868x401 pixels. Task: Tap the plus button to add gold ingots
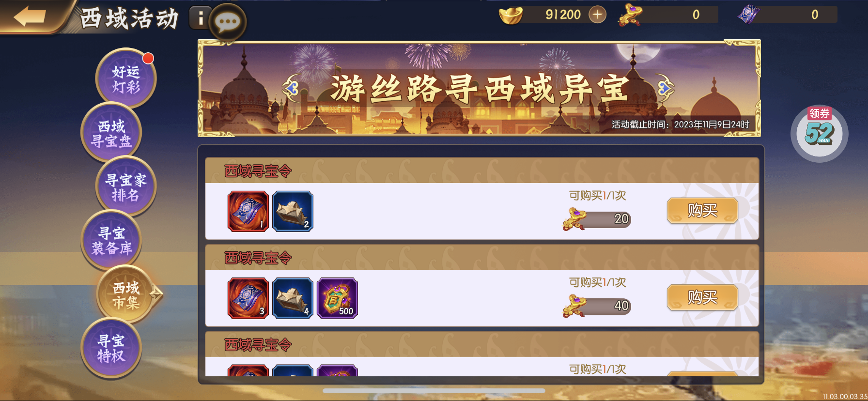coord(597,15)
